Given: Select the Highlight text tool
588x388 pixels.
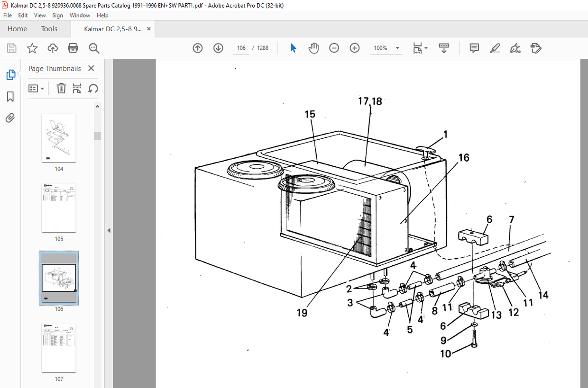Looking at the screenshot, I should pos(495,48).
